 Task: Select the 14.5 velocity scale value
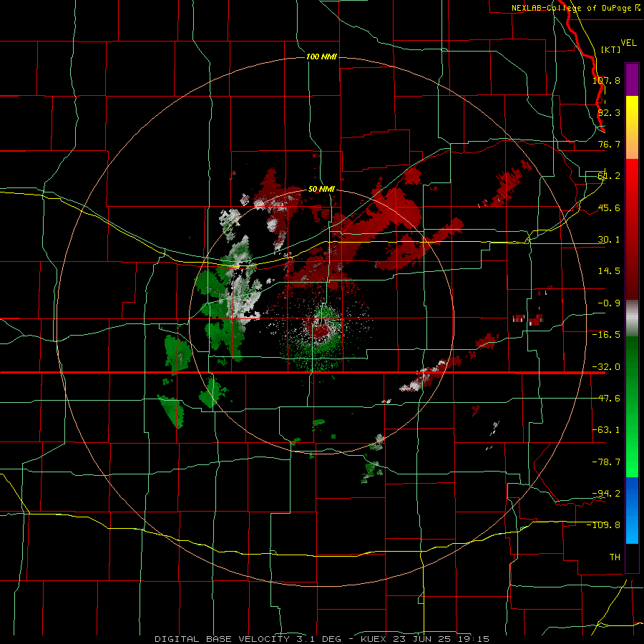(609, 271)
